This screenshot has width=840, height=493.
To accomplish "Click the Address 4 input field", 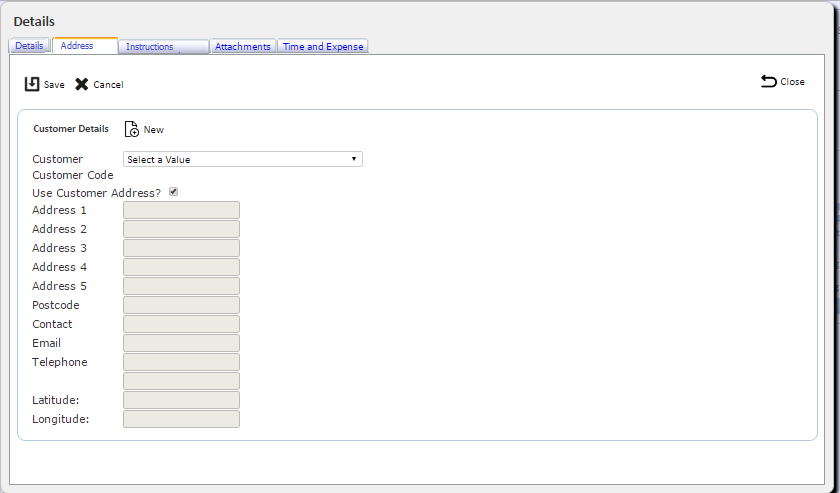I will [x=182, y=267].
